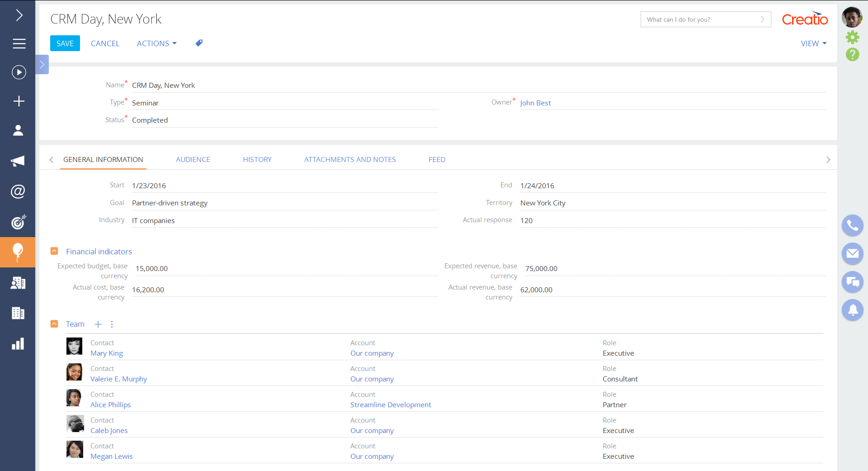Image resolution: width=868 pixels, height=471 pixels.
Task: Open the phone call panel icon
Action: (852, 225)
